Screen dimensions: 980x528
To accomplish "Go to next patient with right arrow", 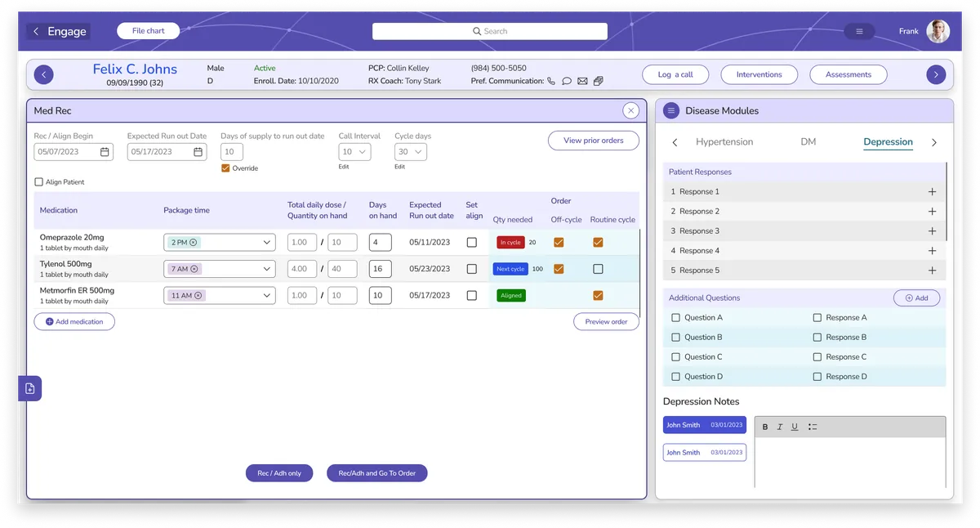I will click(936, 74).
